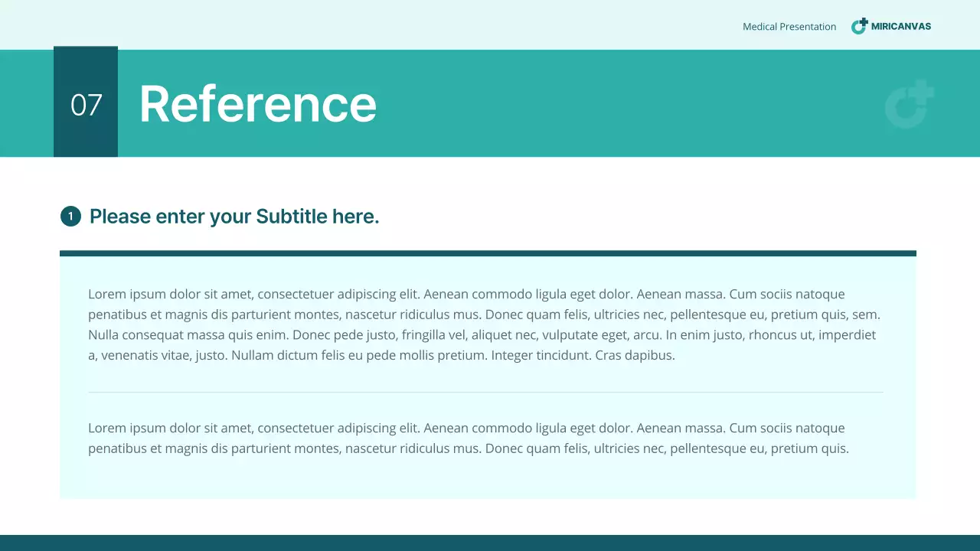Click the second line of the first paragraph
980x551 pixels.
(x=484, y=315)
